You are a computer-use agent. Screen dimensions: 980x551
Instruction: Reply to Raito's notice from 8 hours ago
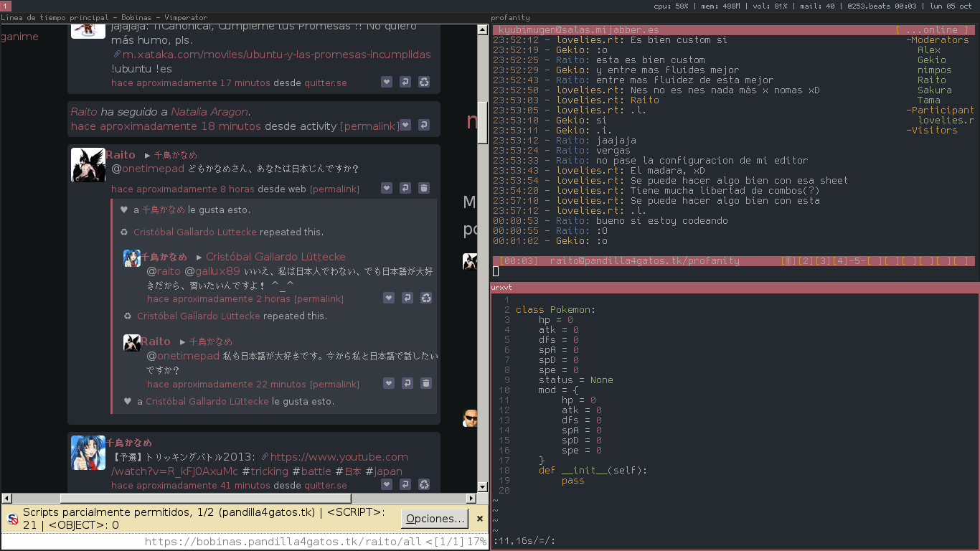pos(405,188)
